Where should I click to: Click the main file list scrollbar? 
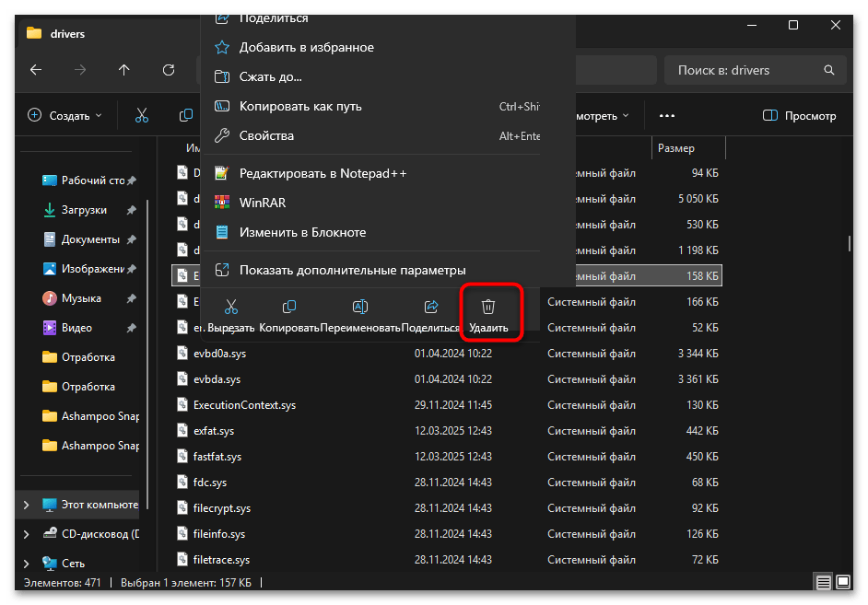pyautogui.click(x=849, y=243)
